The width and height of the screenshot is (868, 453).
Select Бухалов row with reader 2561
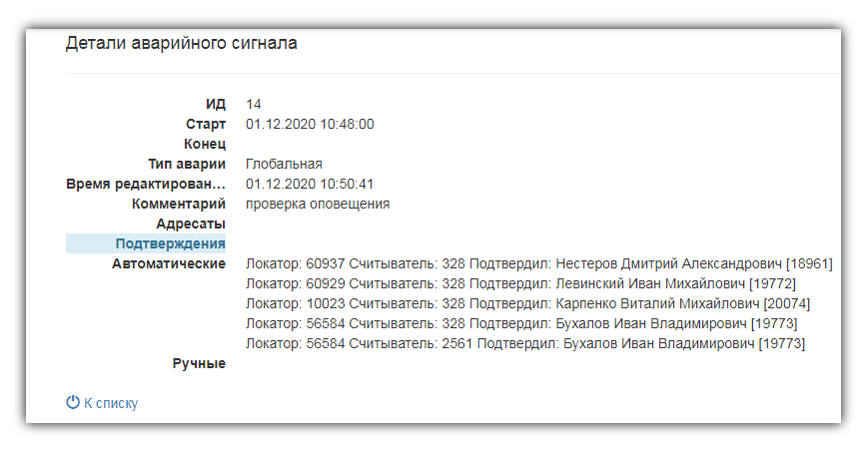(525, 343)
